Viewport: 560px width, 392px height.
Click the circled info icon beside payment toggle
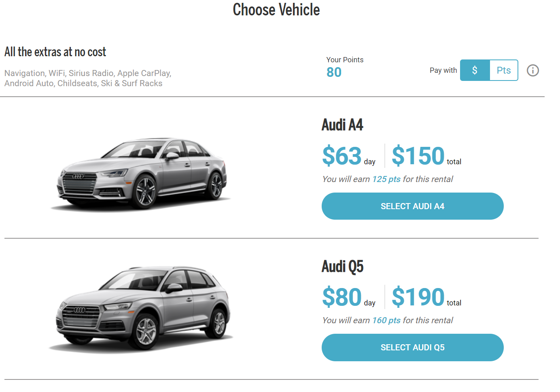point(532,71)
